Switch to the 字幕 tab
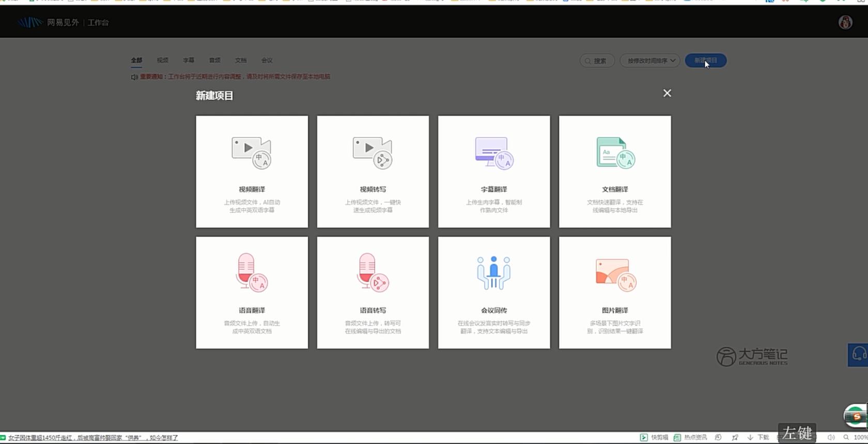Screen dimensions: 868x444 [189, 60]
